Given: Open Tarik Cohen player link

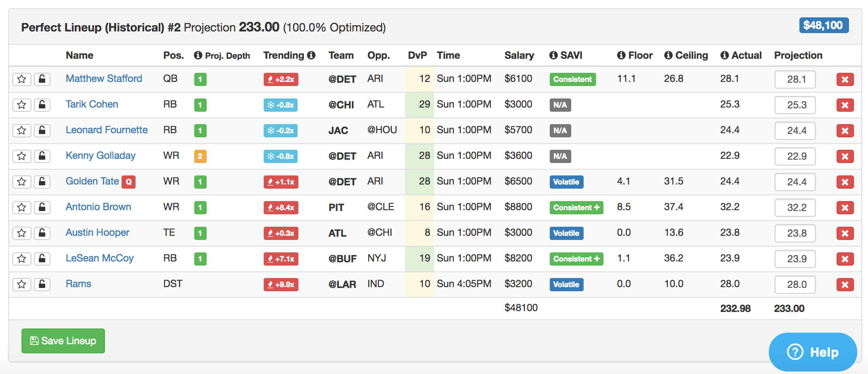Looking at the screenshot, I should tap(92, 104).
